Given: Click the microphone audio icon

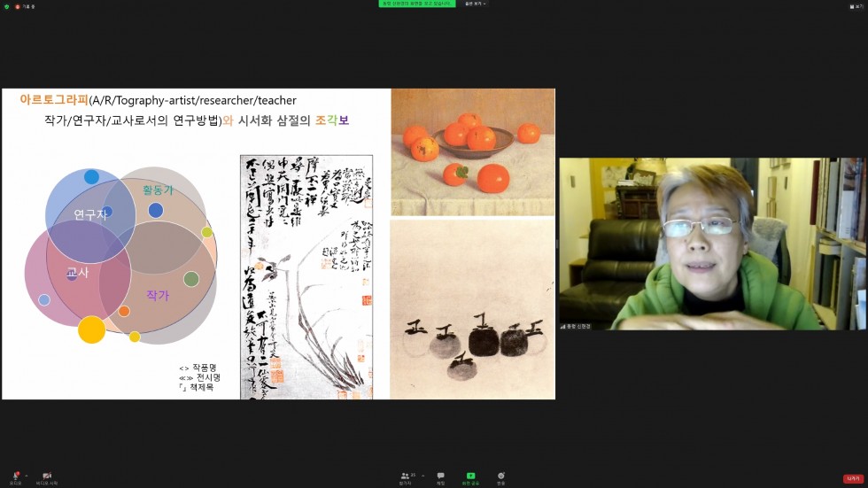Looking at the screenshot, I should pyautogui.click(x=16, y=476).
